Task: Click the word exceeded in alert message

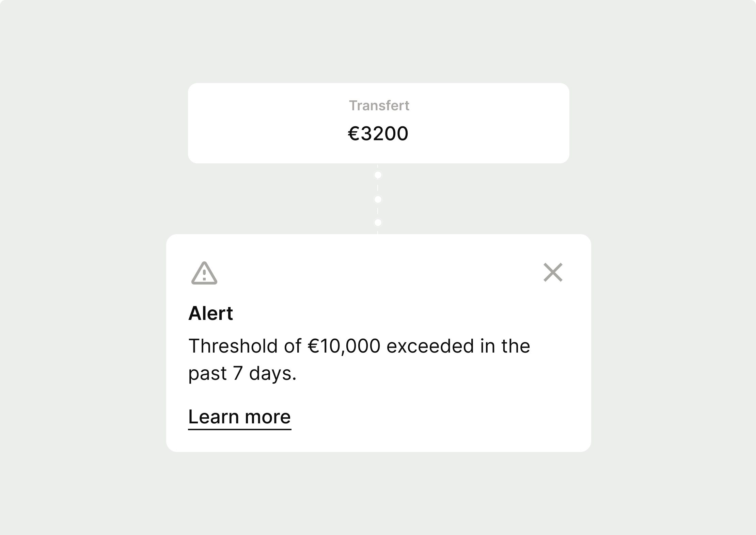Action: pos(430,346)
